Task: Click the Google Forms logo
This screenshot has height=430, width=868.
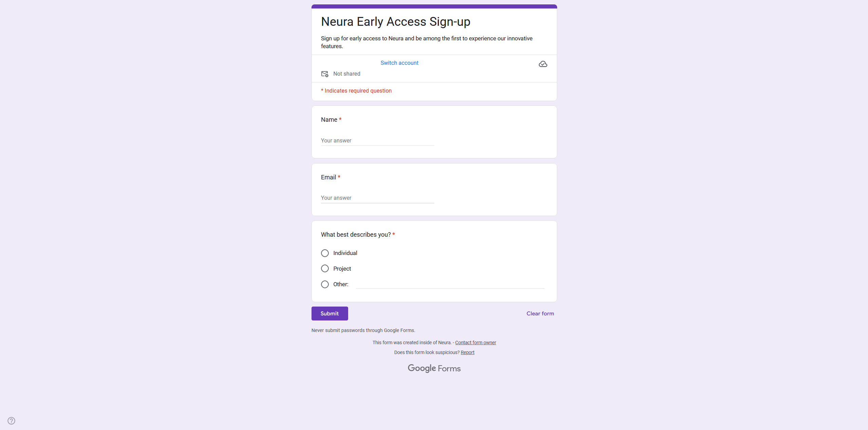Action: click(434, 368)
